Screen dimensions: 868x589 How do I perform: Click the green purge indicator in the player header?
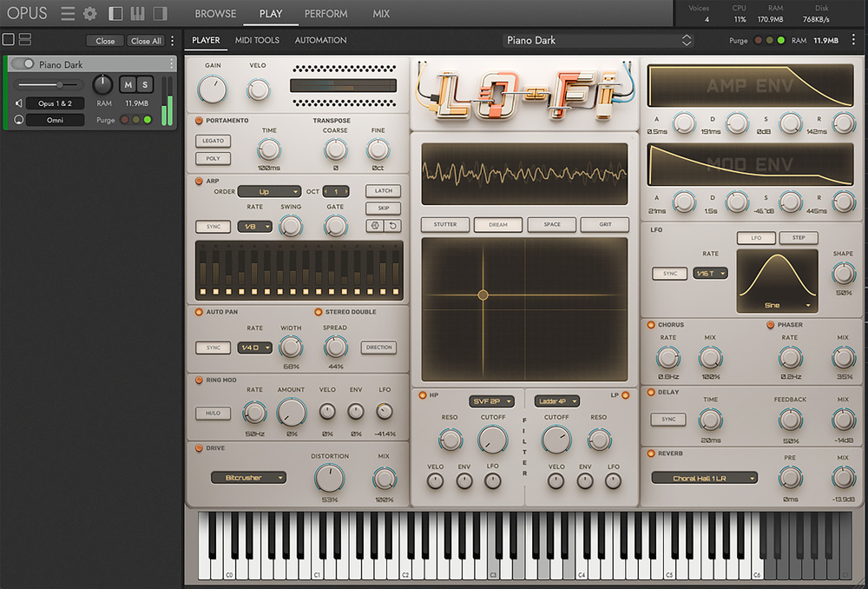click(x=780, y=41)
